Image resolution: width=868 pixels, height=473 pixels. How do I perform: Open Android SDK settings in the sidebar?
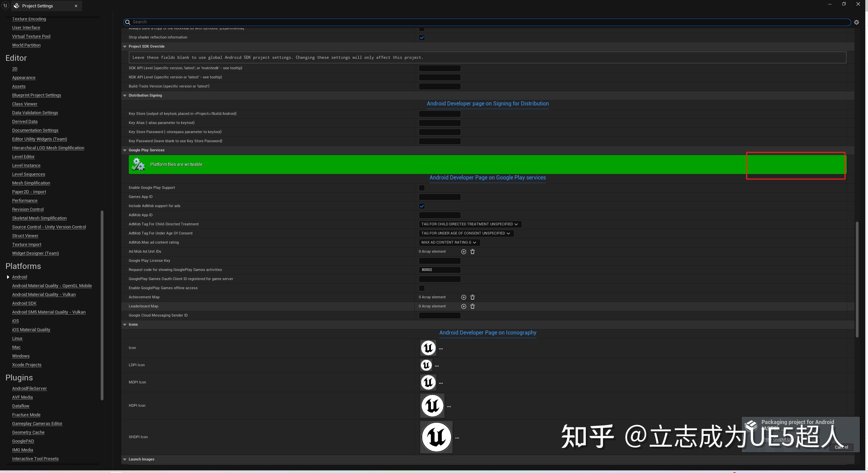(24, 303)
